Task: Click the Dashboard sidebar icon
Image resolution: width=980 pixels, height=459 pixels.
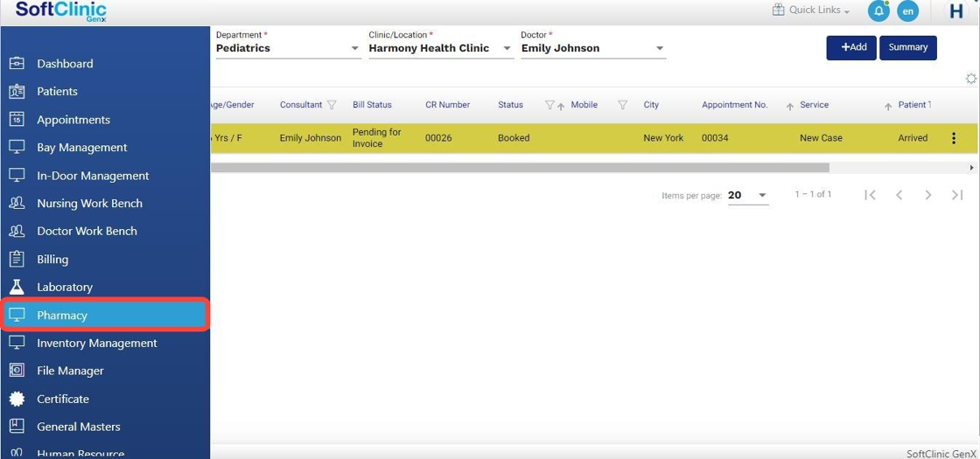Action: (x=17, y=63)
